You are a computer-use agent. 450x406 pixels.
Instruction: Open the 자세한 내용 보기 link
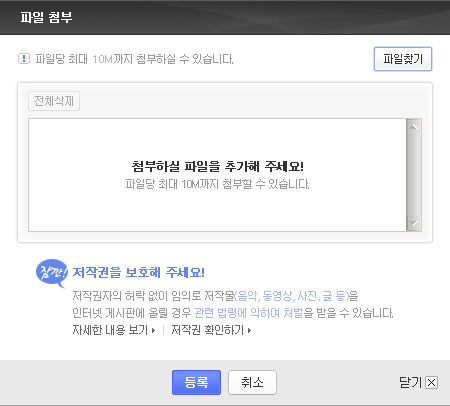(x=114, y=330)
